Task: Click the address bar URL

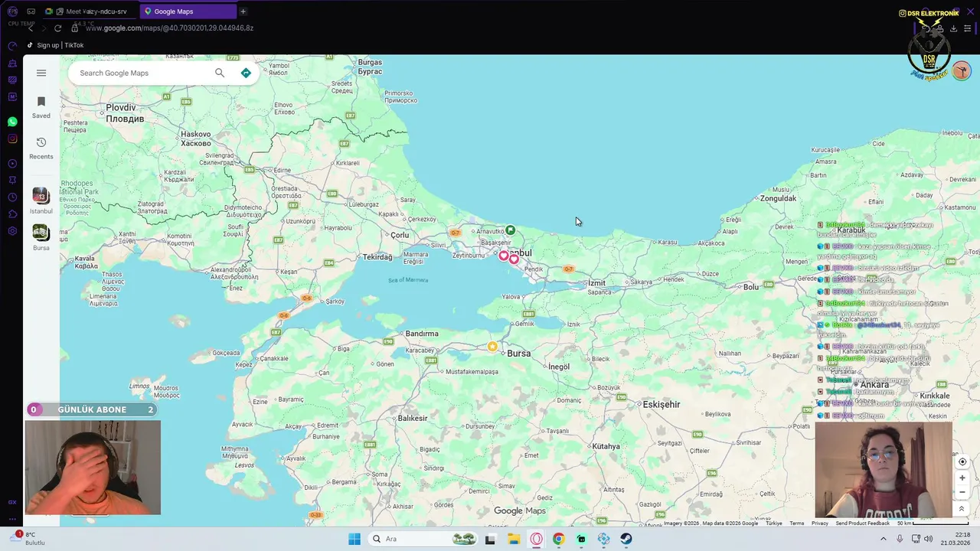Action: coord(169,28)
